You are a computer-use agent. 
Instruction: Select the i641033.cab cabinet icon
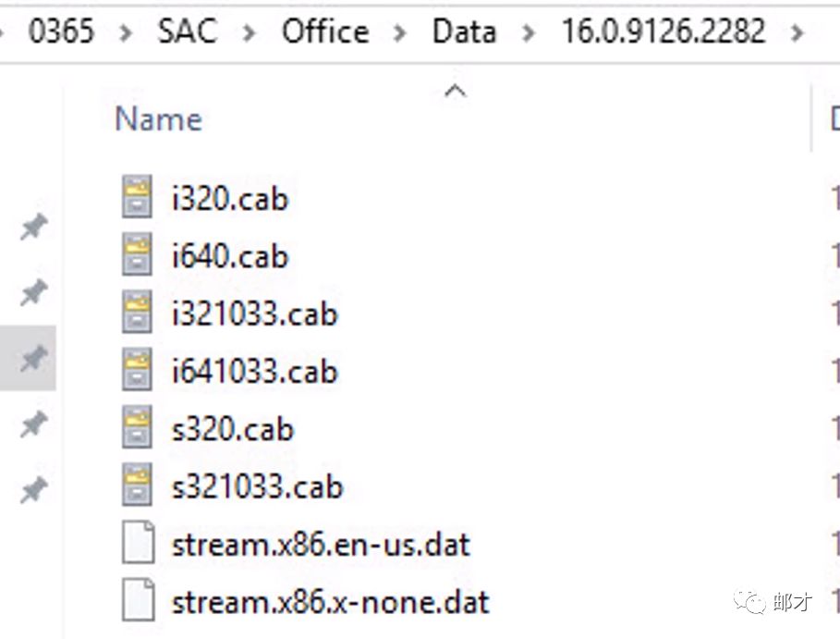click(137, 371)
